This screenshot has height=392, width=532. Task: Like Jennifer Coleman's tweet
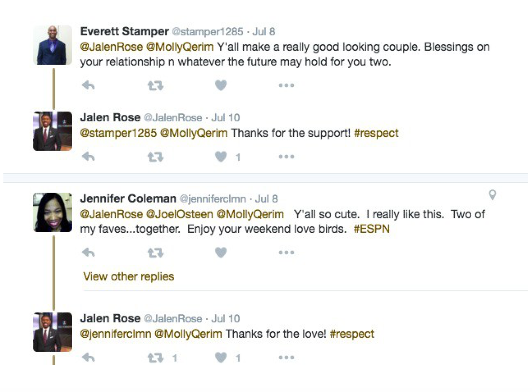[221, 253]
